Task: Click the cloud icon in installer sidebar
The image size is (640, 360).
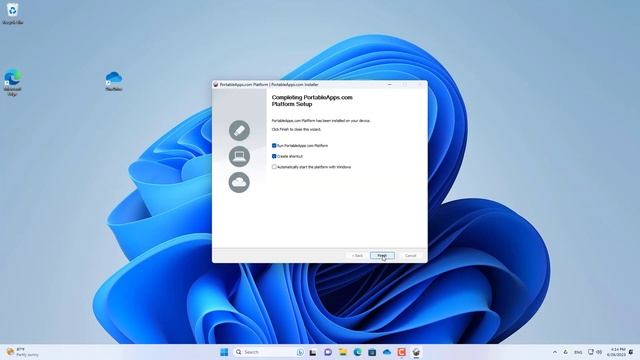Action: (239, 182)
